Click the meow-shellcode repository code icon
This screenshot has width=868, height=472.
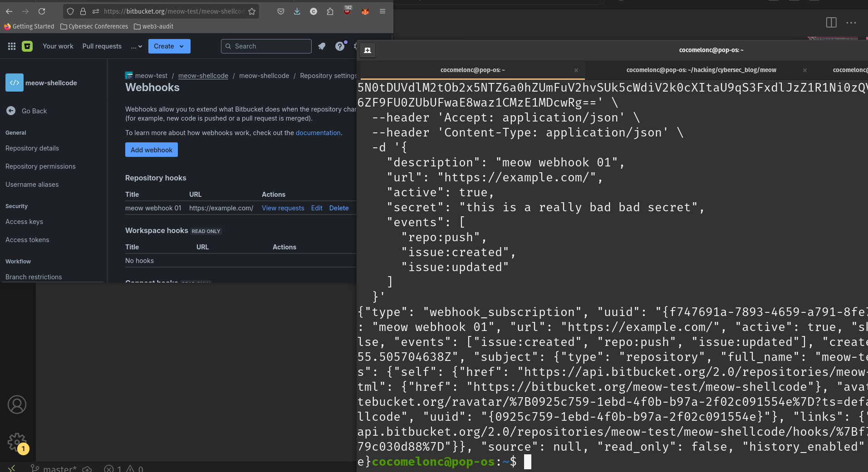click(15, 83)
